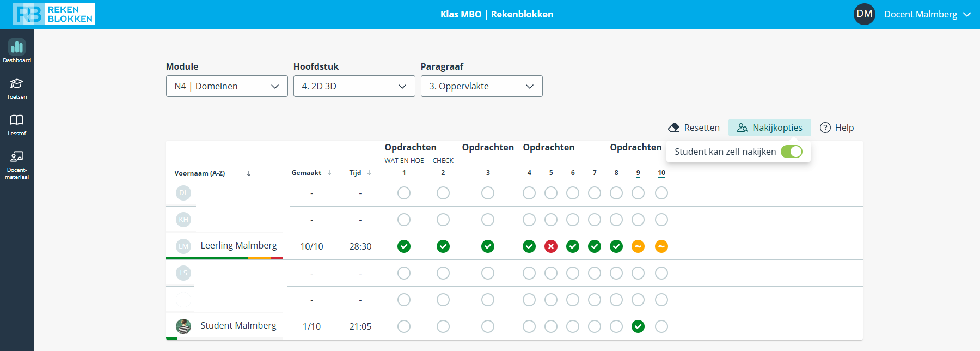The height and width of the screenshot is (351, 980).
Task: Click Student Malmberg profile photo
Action: [183, 326]
